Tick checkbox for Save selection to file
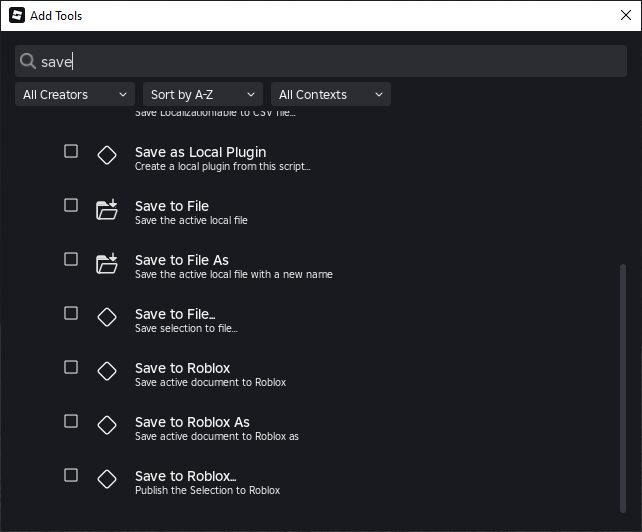The width and height of the screenshot is (642, 532). [71, 313]
